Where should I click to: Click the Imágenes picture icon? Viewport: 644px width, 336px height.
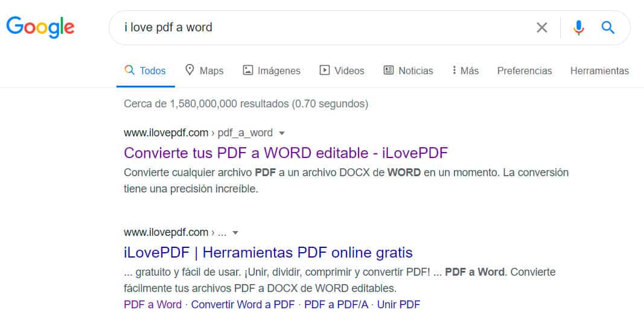coord(247,70)
